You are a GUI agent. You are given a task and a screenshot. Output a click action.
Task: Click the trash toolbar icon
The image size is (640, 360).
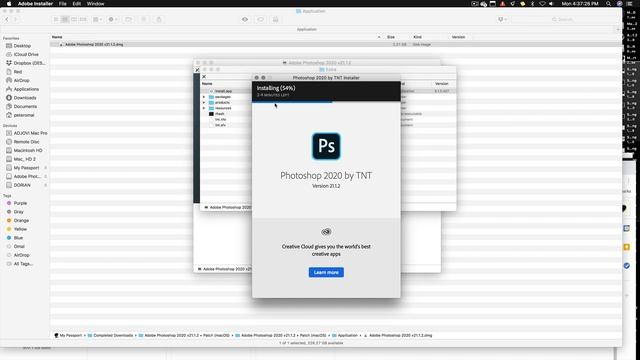point(144,19)
